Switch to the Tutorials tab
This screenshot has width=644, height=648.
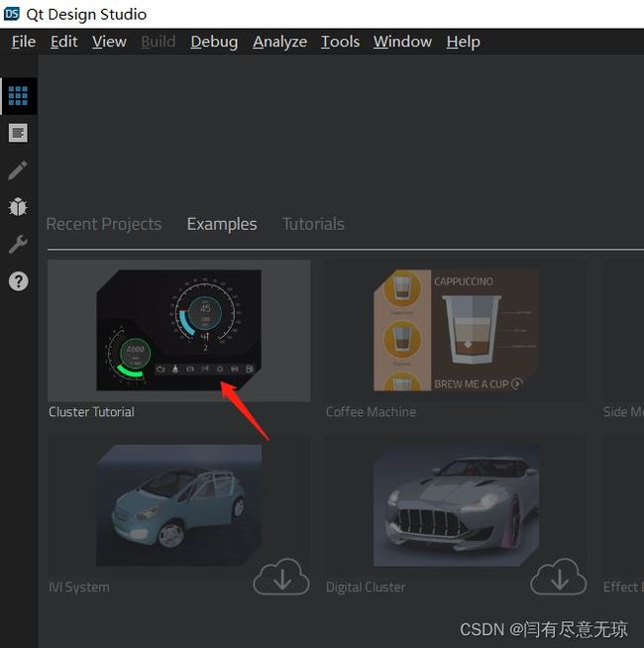[313, 224]
